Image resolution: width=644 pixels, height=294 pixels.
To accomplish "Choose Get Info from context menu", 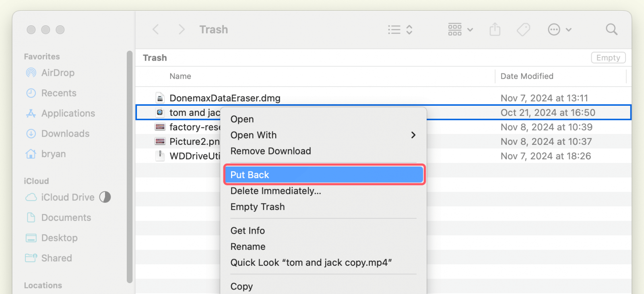I will point(248,231).
